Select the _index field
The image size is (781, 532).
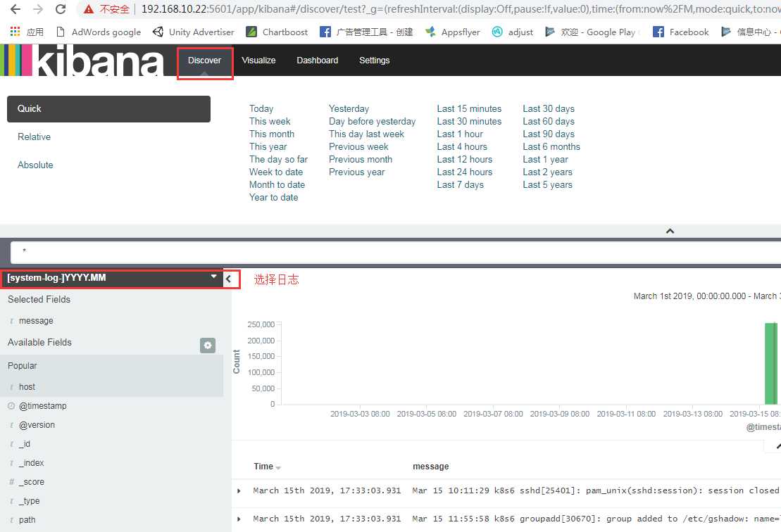tap(31, 463)
